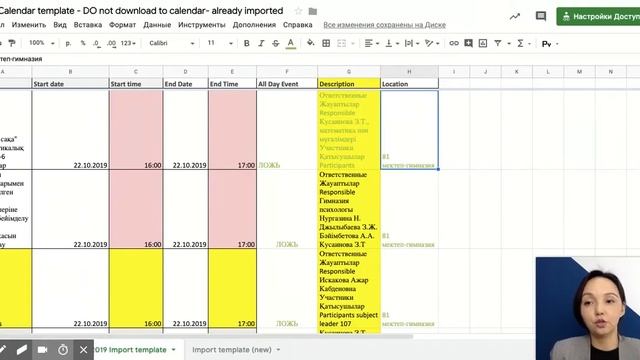Click the green Настройки Доступа button

coord(598,16)
